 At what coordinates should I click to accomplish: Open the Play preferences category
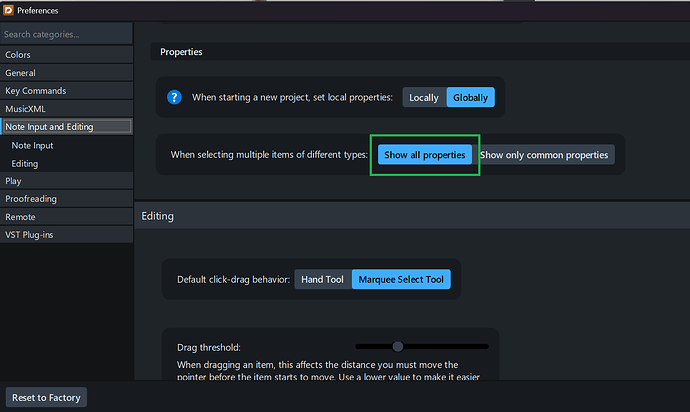pyautogui.click(x=13, y=181)
